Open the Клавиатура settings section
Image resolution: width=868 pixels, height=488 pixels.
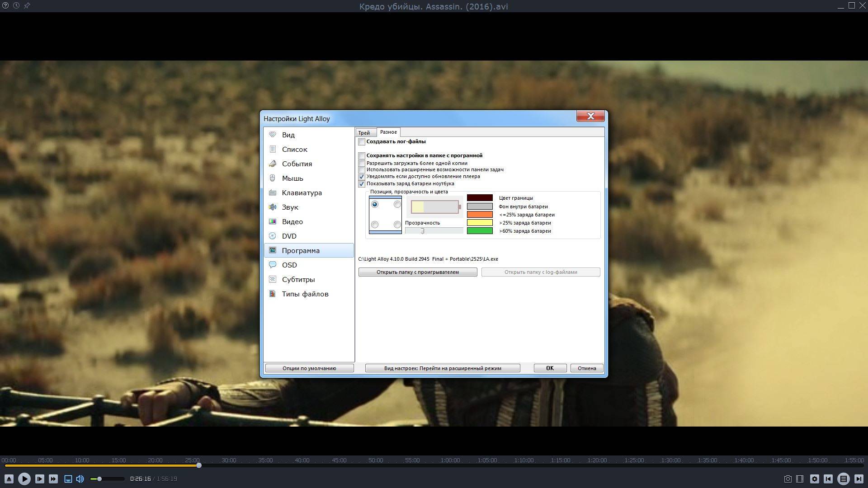[309, 192]
